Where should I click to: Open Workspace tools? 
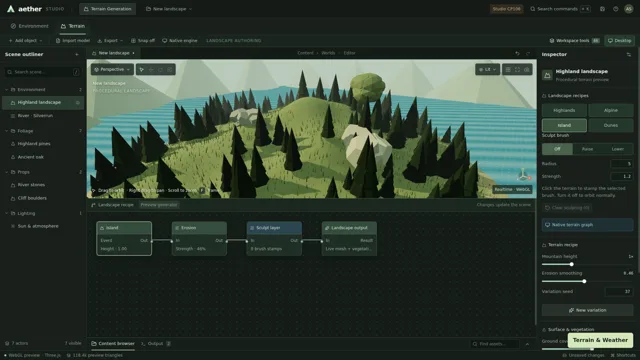coord(574,40)
